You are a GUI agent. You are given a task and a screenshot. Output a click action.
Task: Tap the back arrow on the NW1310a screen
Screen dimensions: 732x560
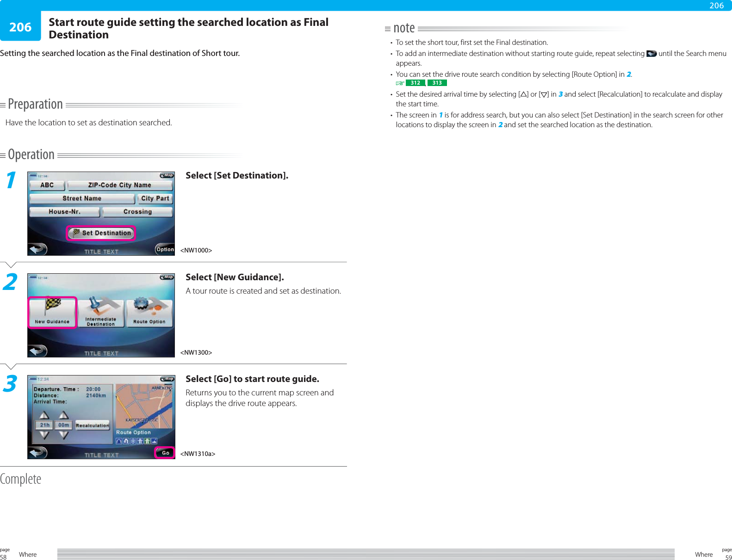pos(38,453)
